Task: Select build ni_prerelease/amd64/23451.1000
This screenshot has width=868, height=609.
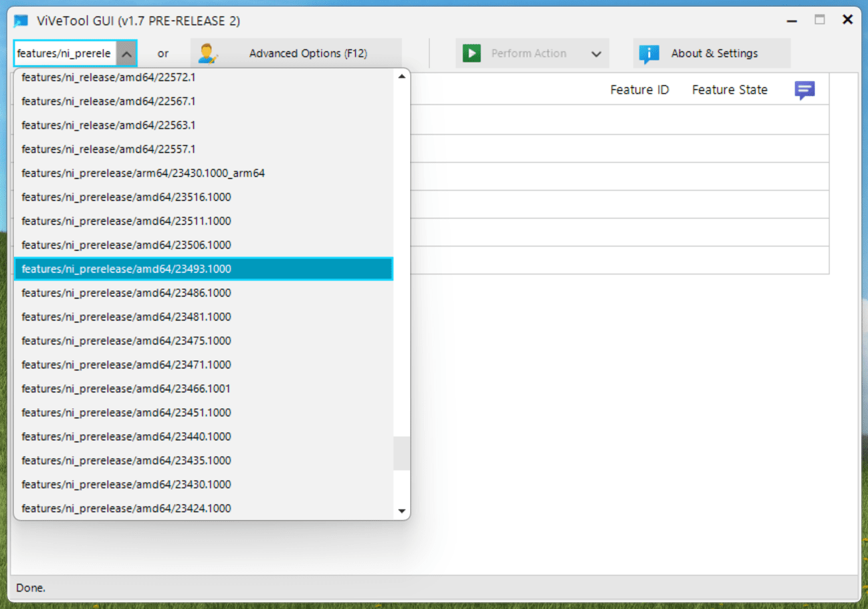Action: click(203, 412)
